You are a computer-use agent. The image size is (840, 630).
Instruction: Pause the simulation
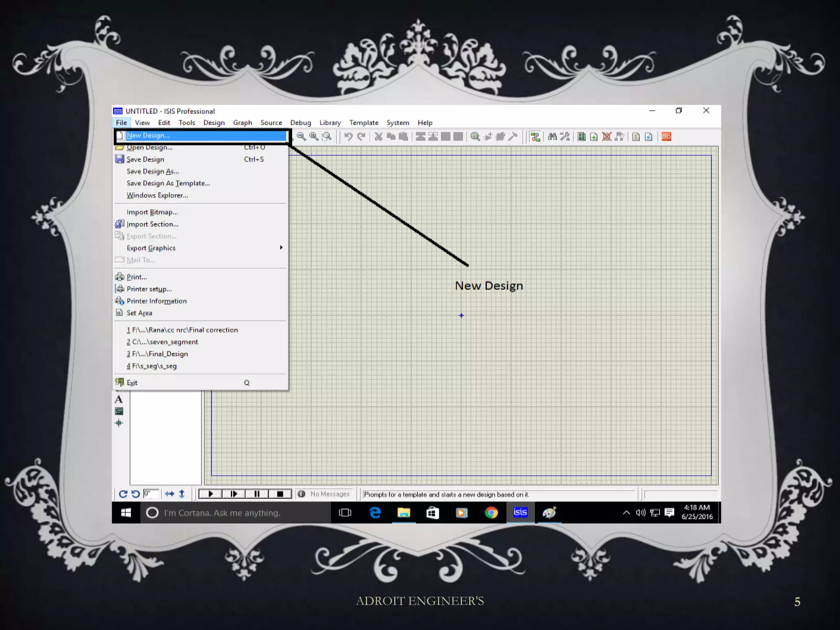point(257,494)
